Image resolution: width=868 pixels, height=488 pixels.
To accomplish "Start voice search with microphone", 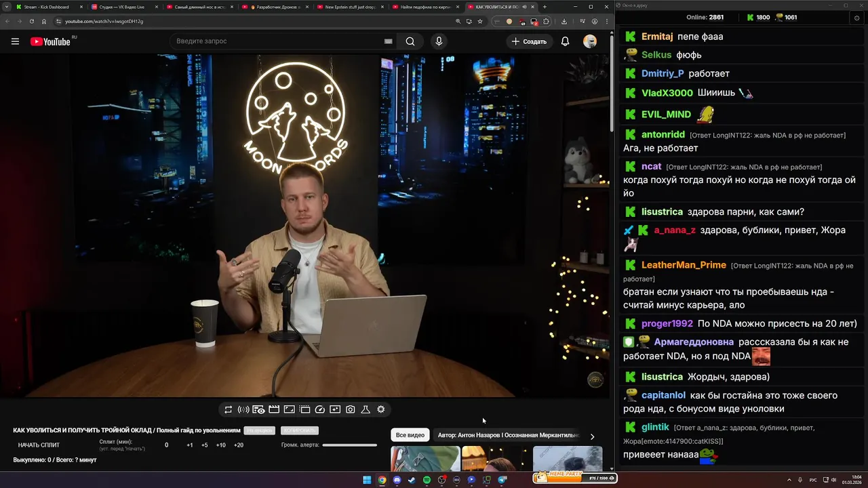I will [439, 41].
